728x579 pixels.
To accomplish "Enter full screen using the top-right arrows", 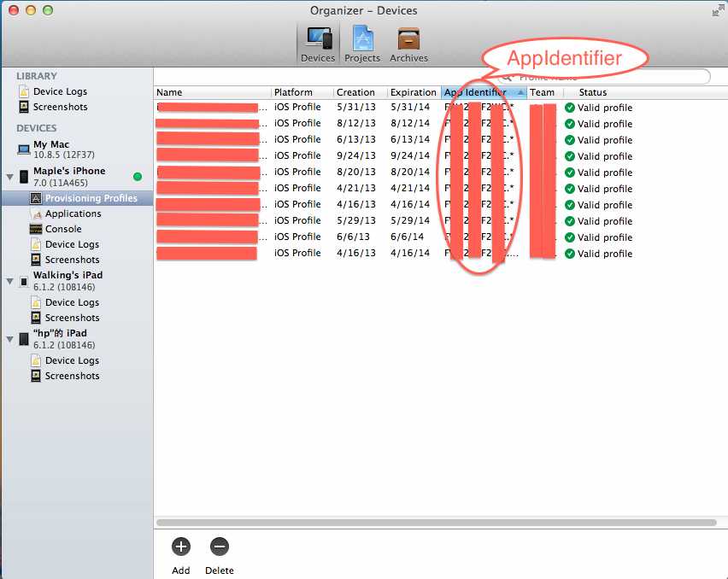I will click(x=717, y=10).
